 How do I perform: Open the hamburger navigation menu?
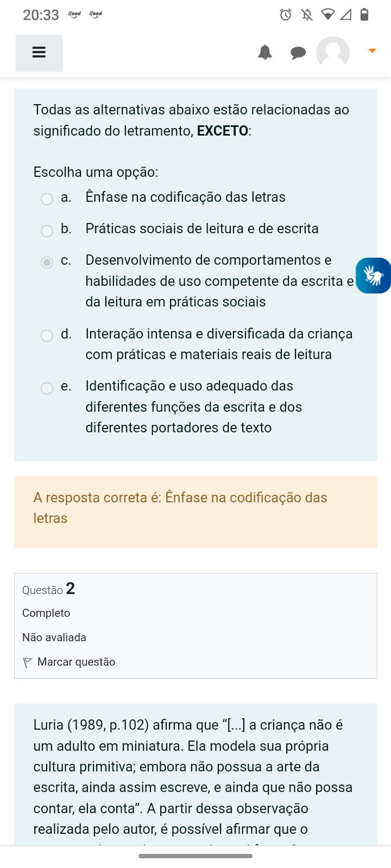39,53
